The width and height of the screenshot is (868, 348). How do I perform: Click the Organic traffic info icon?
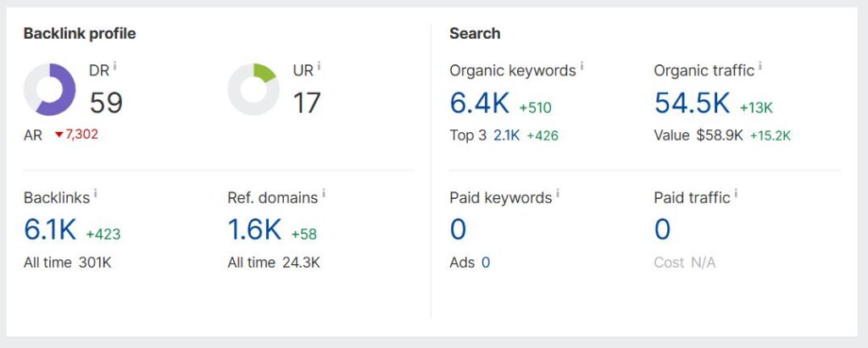[760, 66]
